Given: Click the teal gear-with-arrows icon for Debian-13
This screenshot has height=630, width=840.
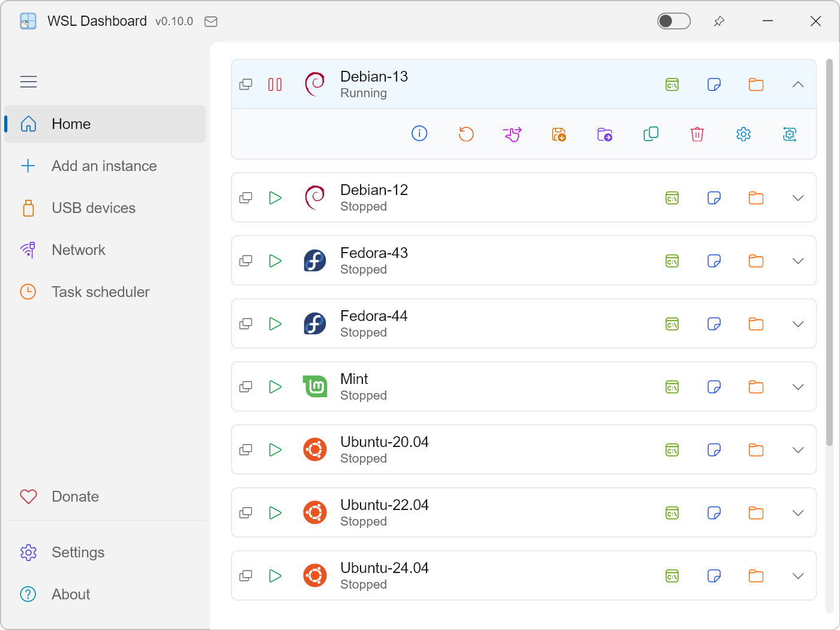Looking at the screenshot, I should point(790,134).
